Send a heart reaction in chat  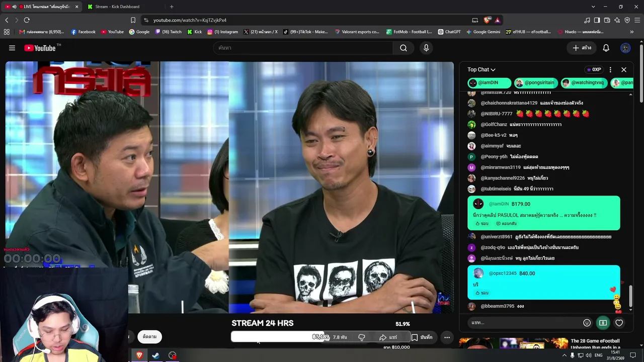click(x=619, y=323)
